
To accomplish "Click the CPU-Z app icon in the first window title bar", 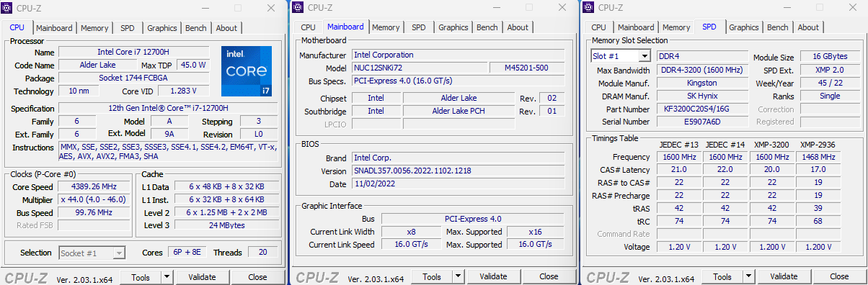I will click(x=7, y=8).
